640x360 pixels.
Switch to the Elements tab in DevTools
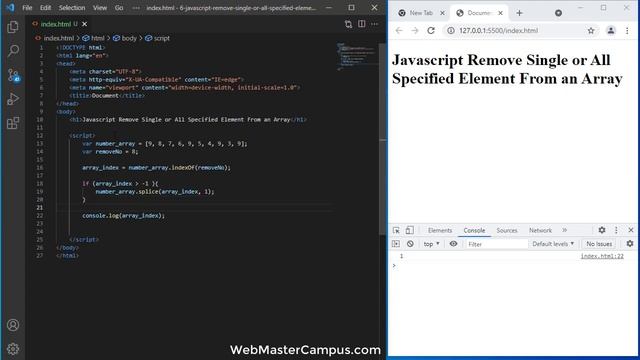click(x=440, y=230)
